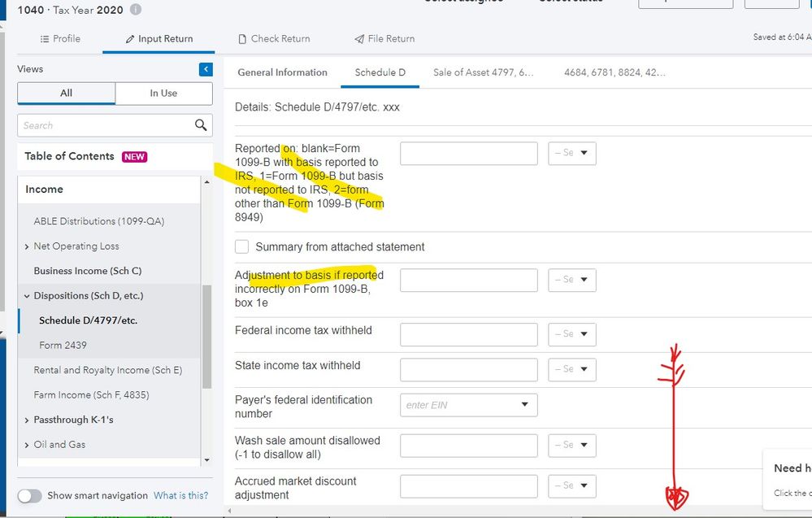Toggle Show smart navigation switch
This screenshot has width=812, height=518.
pos(30,495)
